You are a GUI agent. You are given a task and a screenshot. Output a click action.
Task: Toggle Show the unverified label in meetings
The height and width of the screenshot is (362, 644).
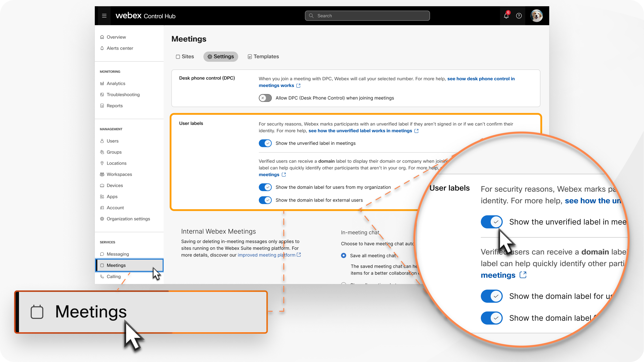tap(265, 143)
